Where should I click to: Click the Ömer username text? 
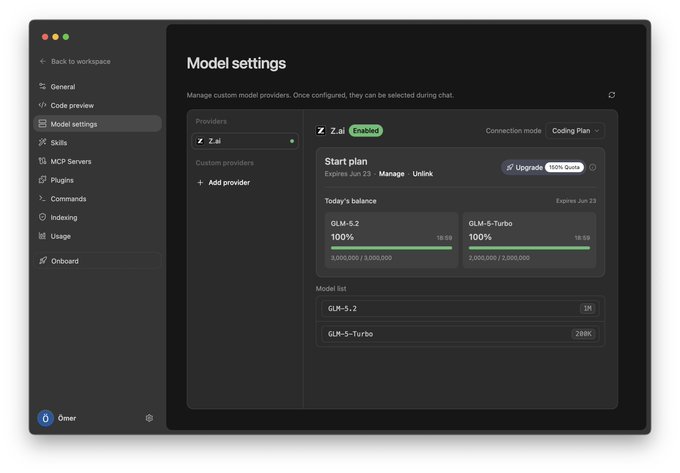pos(67,418)
